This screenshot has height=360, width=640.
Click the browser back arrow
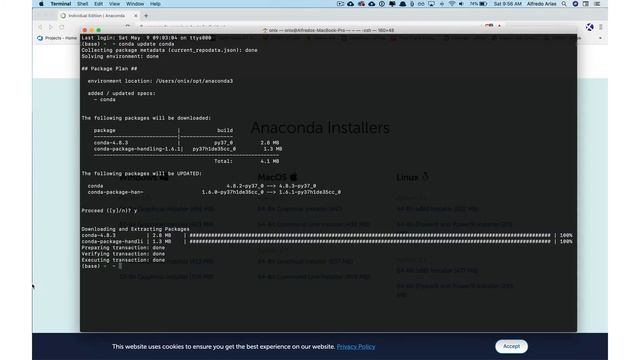(40, 27)
